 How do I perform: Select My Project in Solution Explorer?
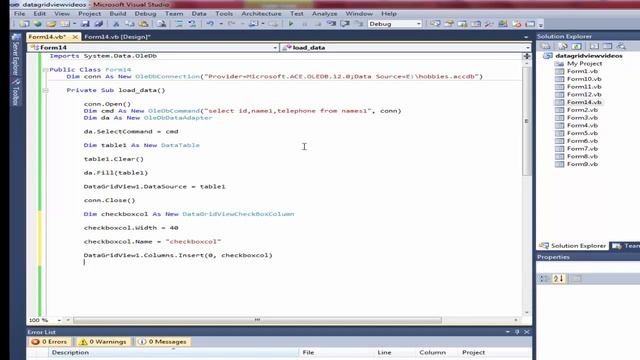point(584,64)
